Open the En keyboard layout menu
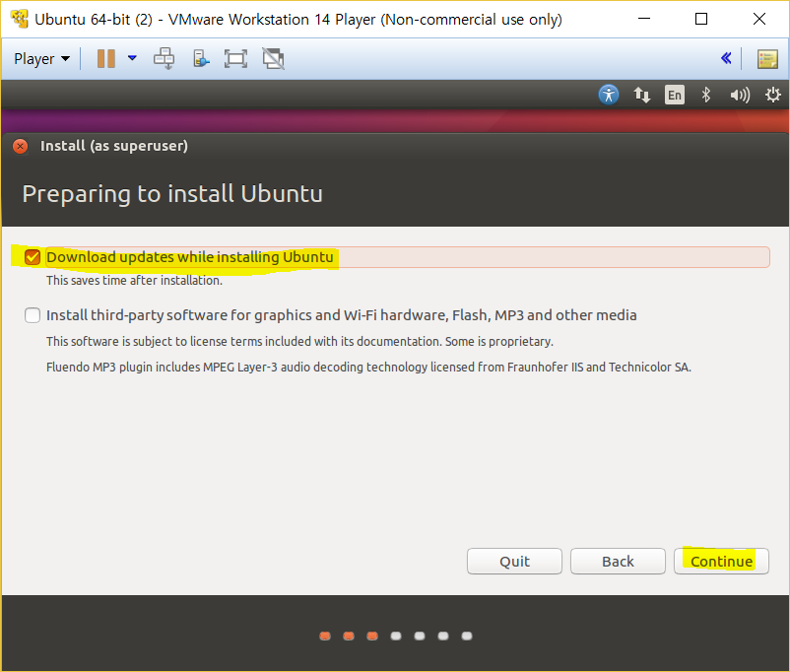 [x=674, y=95]
